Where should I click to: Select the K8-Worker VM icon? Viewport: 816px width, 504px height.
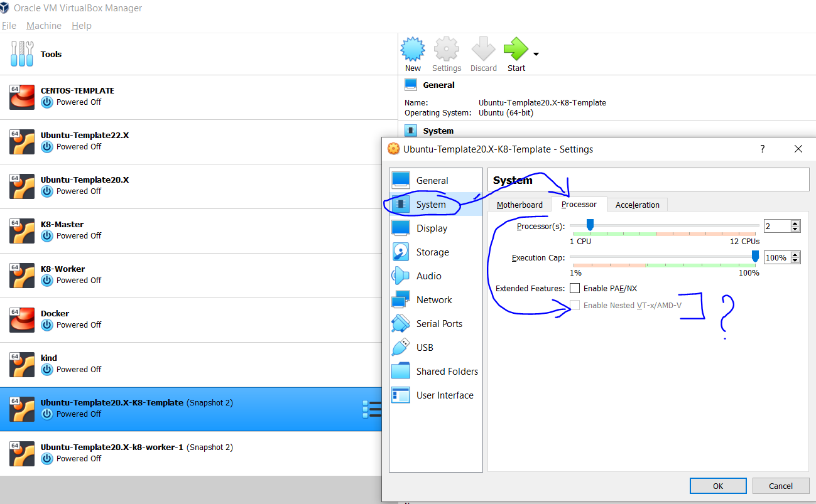(x=22, y=275)
